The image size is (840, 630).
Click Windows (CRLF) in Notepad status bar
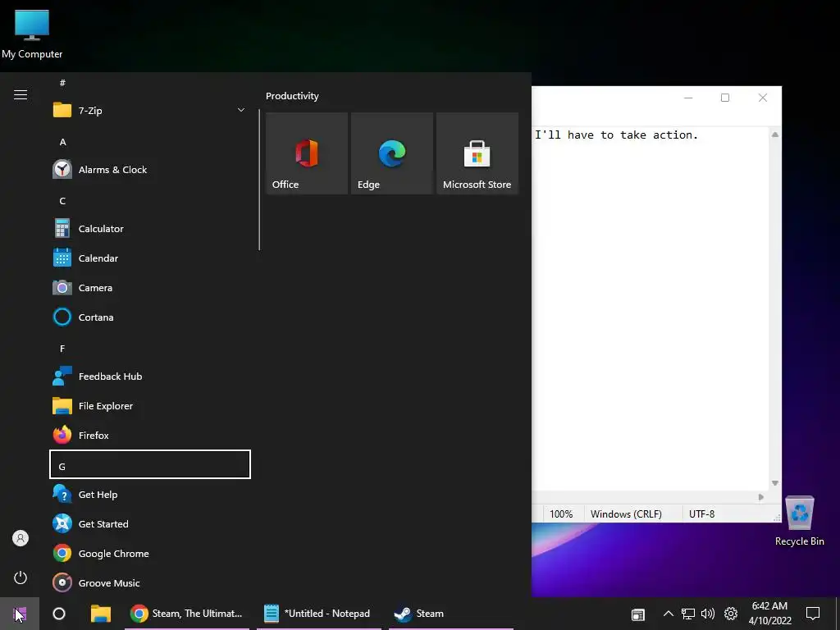tap(626, 514)
